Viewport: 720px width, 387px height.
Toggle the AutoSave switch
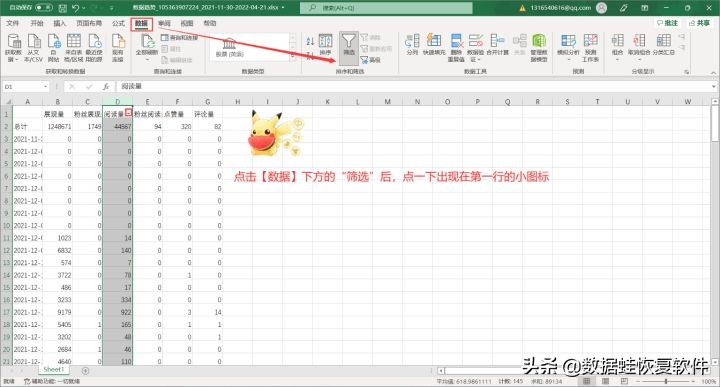pos(44,8)
